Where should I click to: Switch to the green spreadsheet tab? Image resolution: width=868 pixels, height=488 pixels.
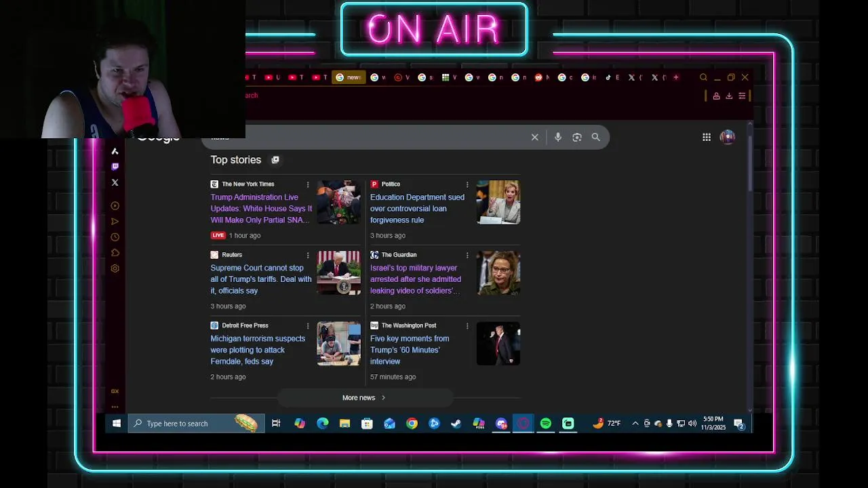pos(448,77)
